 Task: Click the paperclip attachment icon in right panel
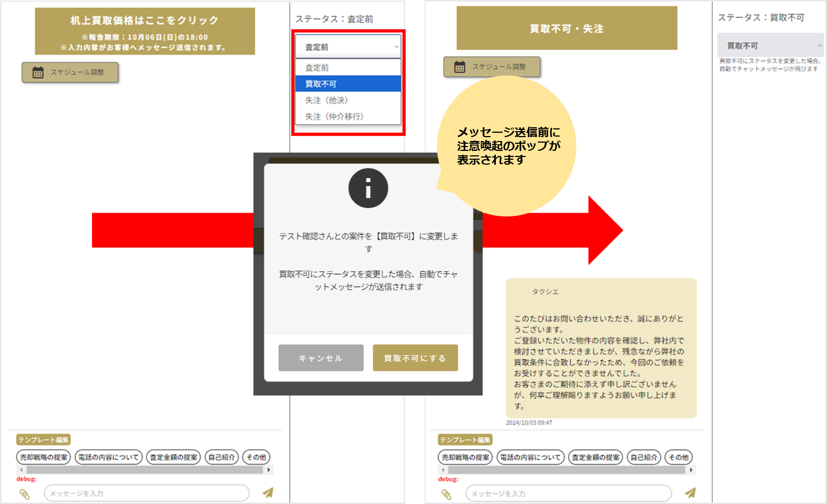(x=446, y=494)
